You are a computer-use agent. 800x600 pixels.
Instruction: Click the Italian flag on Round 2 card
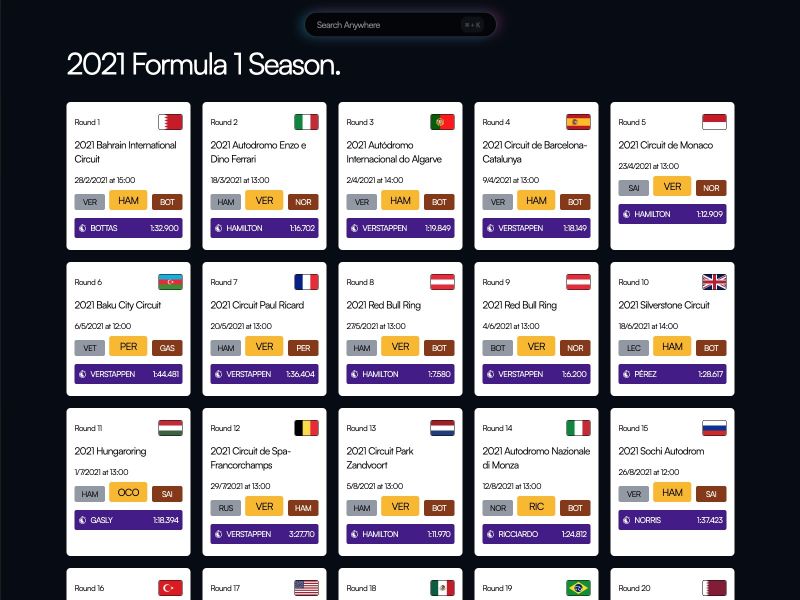tap(306, 121)
